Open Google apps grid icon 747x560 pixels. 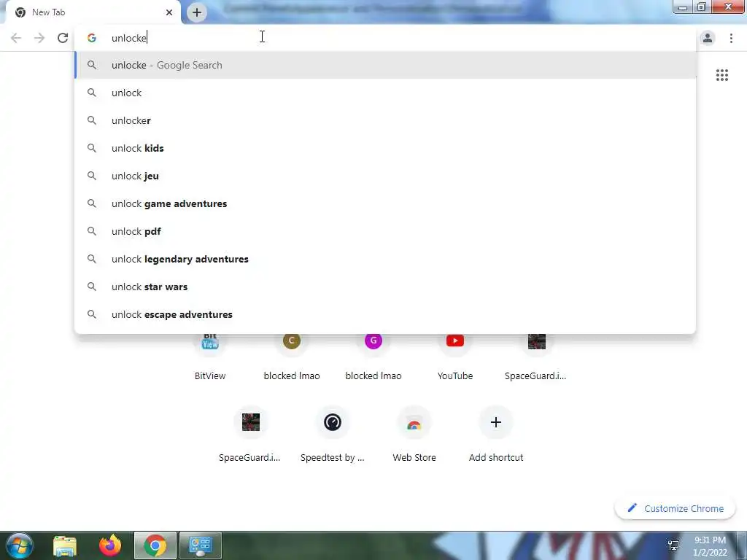point(721,75)
